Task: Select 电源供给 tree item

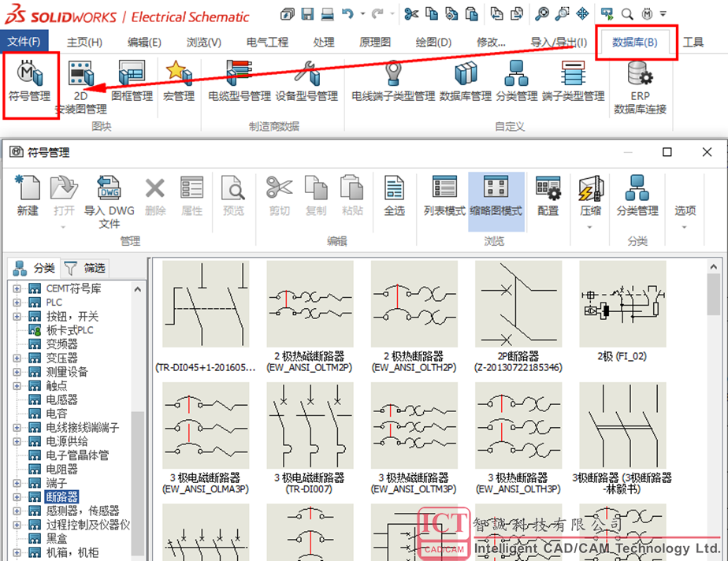Action: pos(67,441)
